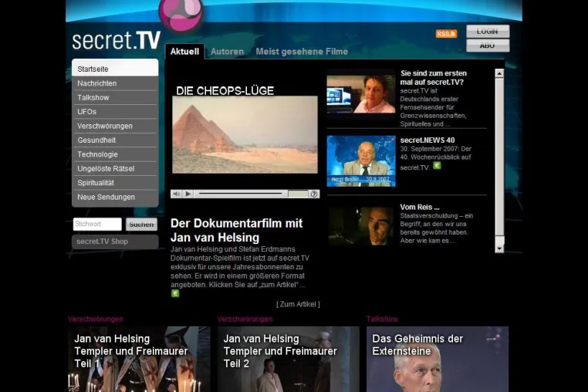Seek within the video progress bar
Viewport: 588px width, 392px height.
click(x=241, y=194)
